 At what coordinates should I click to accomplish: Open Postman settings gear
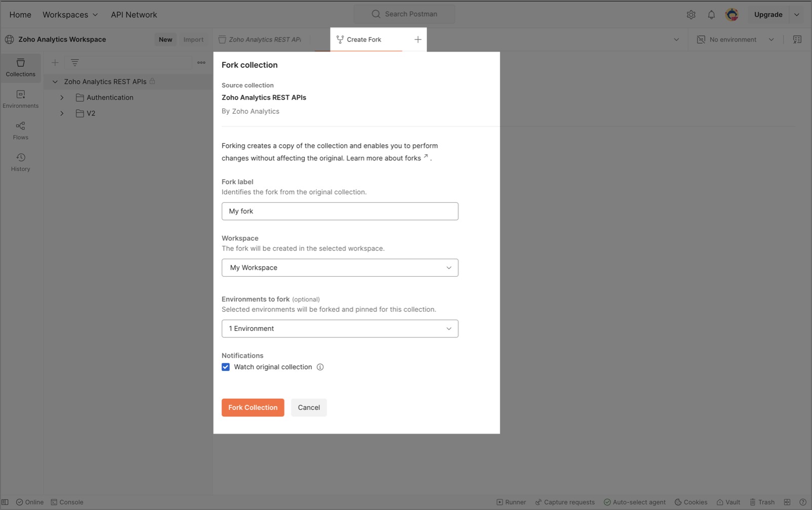(691, 15)
